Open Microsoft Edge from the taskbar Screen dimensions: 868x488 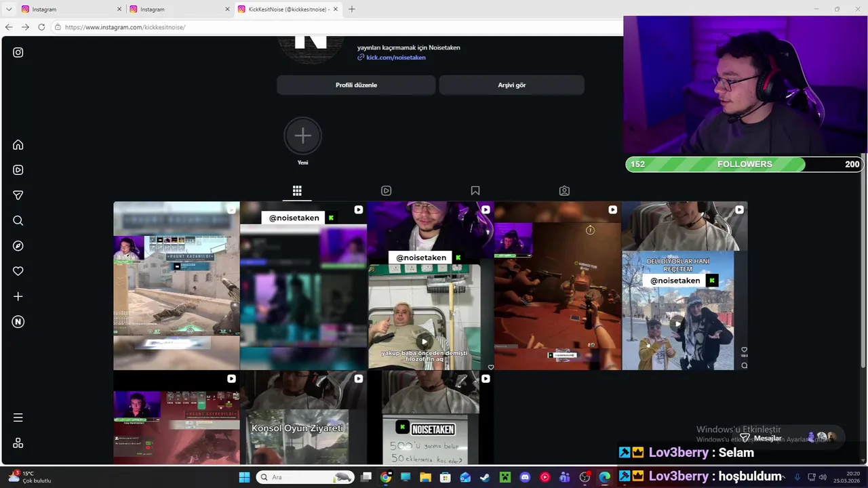click(604, 477)
